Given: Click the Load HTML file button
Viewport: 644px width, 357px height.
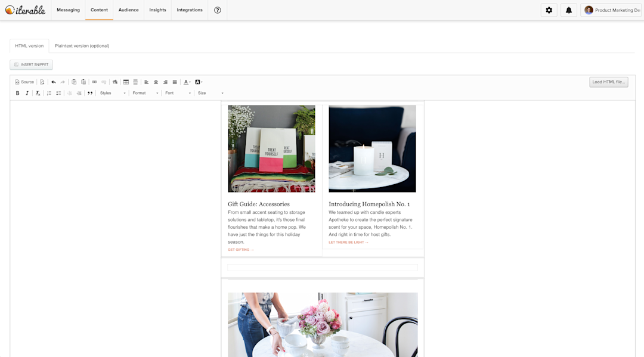Looking at the screenshot, I should tap(609, 82).
